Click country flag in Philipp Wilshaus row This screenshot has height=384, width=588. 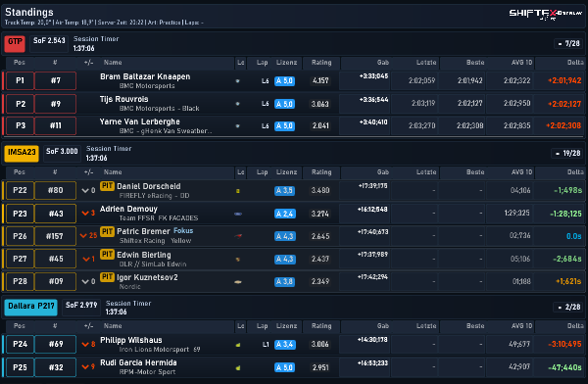pos(238,345)
